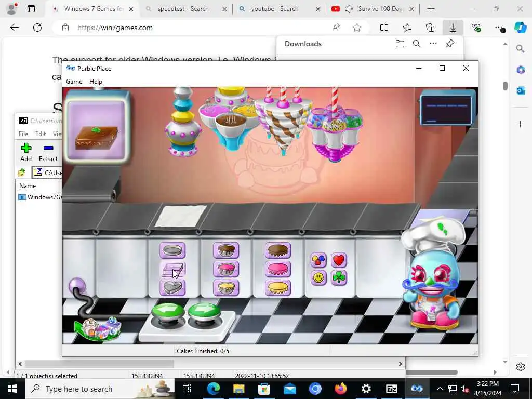532x399 pixels.
Task: Click the Add button in 7-Zip toolbar
Action: [26, 152]
